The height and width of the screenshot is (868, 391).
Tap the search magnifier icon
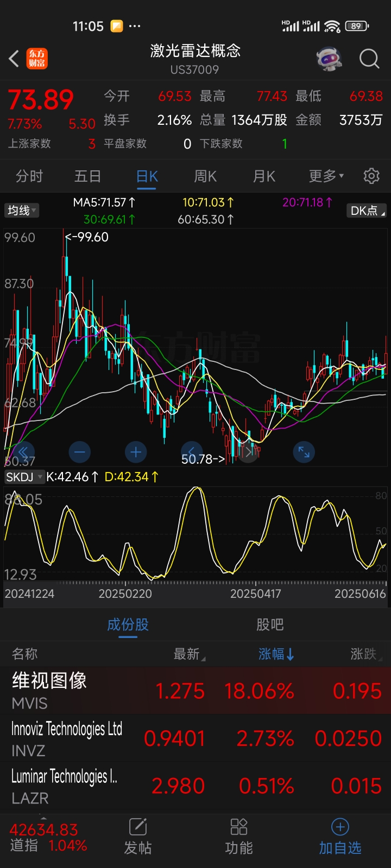pyautogui.click(x=369, y=59)
